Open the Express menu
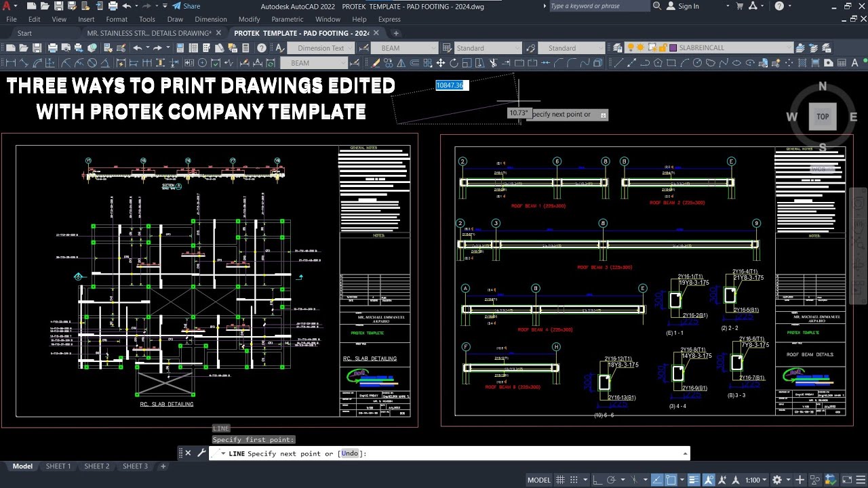868x488 pixels. point(389,19)
